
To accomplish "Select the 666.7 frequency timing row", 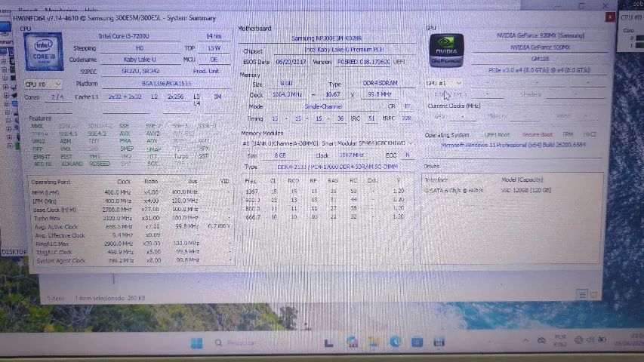I will pyautogui.click(x=325, y=217).
